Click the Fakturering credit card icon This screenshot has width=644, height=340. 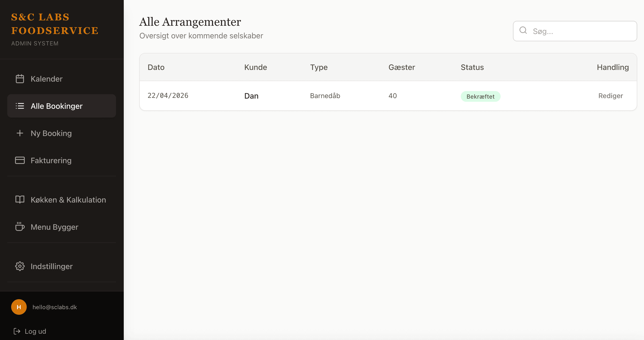coord(20,160)
